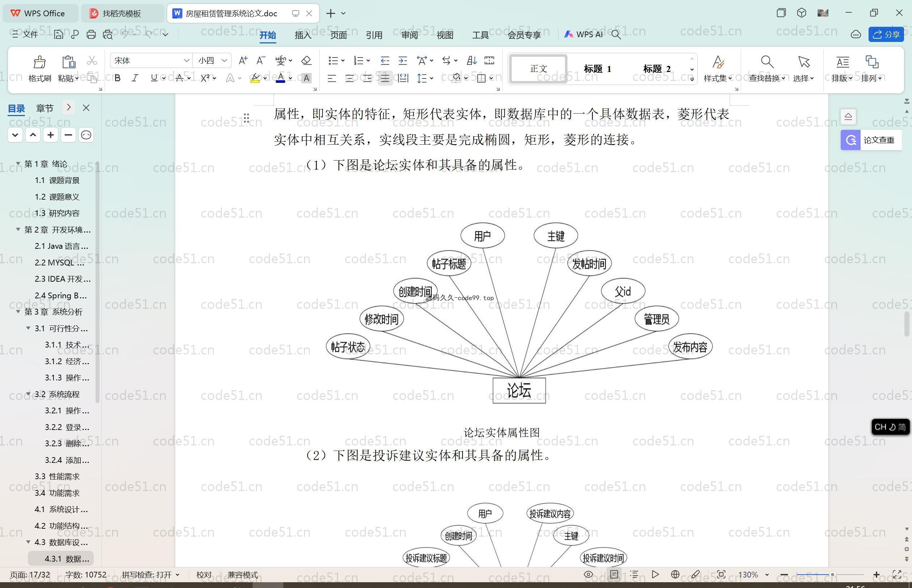The width and height of the screenshot is (912, 588).
Task: Click the play slideshow icon in status bar
Action: [655, 574]
